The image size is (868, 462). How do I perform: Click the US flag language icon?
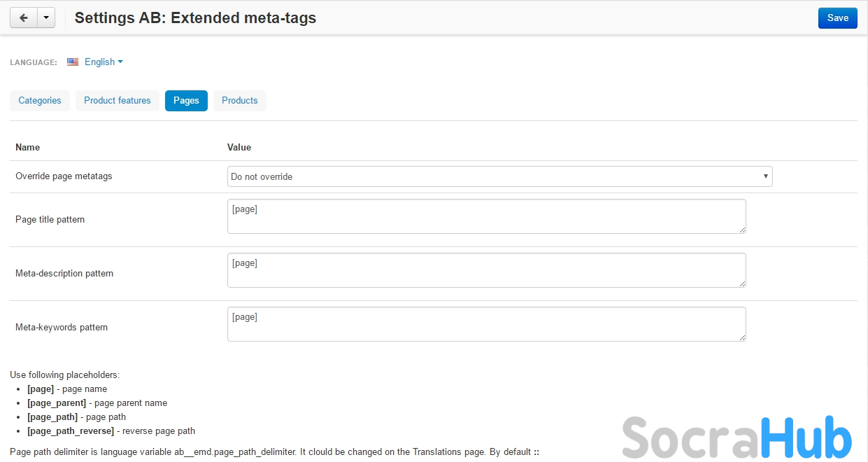click(x=73, y=62)
